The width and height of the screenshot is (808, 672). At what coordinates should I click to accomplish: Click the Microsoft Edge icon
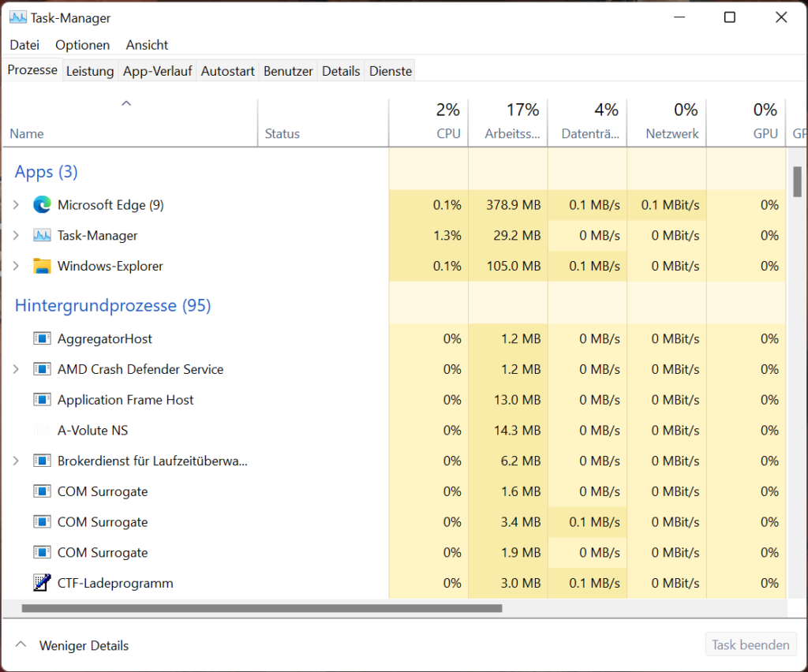coord(42,205)
